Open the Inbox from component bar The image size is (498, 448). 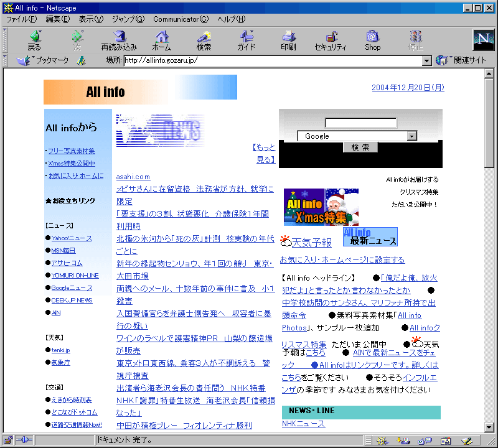click(x=403, y=441)
